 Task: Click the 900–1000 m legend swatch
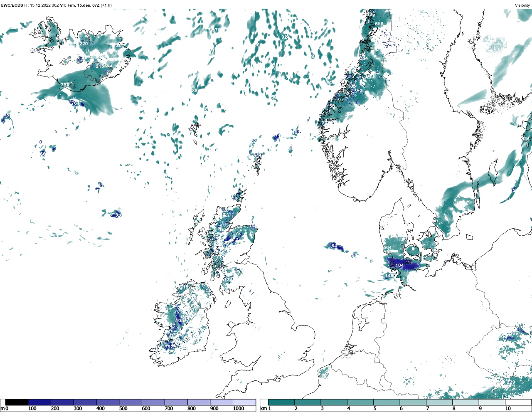(221, 402)
